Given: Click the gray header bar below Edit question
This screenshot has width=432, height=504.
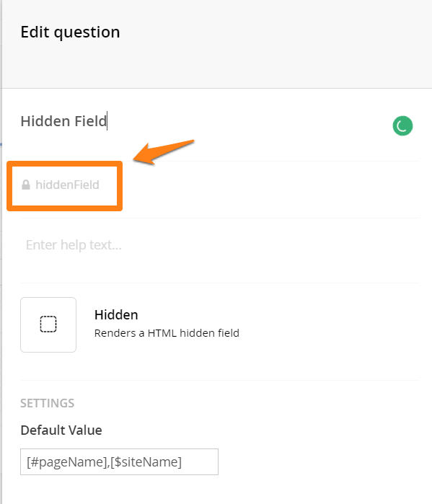Looking at the screenshot, I should [217, 69].
